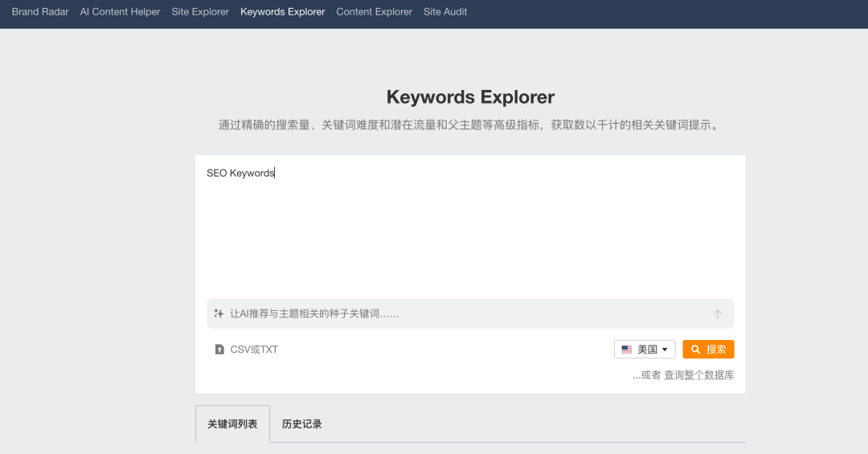Click the magnifier icon in search button
The width and height of the screenshot is (868, 454).
(695, 350)
